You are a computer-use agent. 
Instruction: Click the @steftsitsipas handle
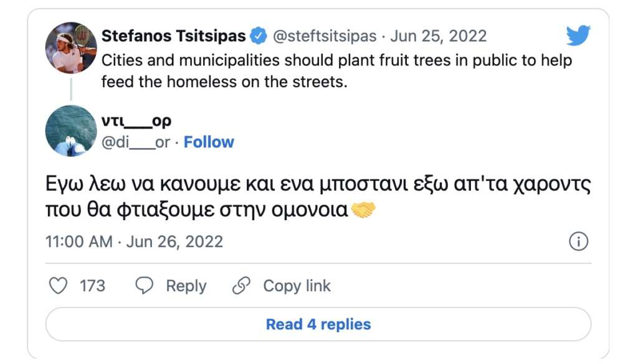pos(325,36)
